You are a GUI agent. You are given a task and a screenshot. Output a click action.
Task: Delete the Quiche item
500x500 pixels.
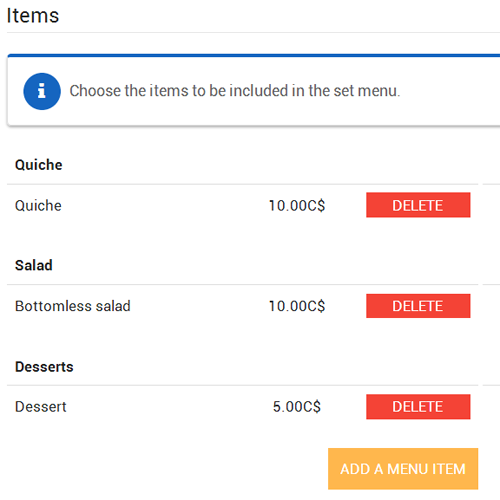coord(418,205)
